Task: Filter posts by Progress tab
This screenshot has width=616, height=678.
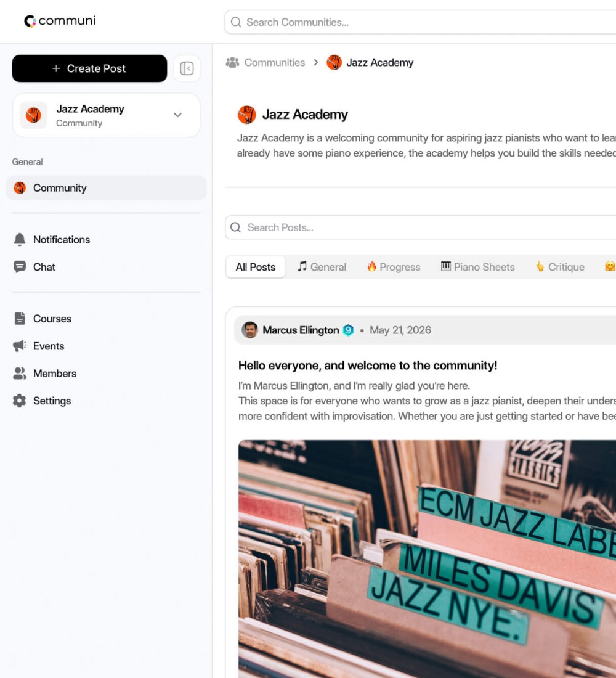Action: 394,267
